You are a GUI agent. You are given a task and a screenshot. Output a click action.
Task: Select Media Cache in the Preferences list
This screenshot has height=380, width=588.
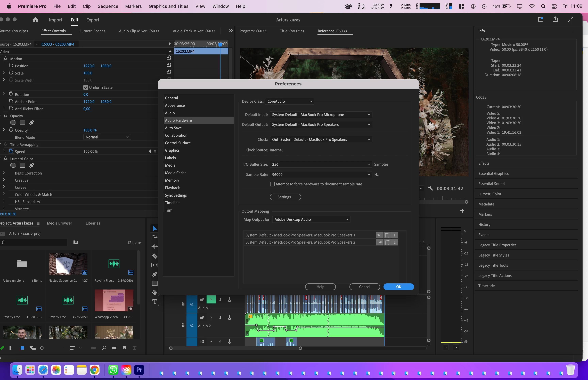point(175,173)
